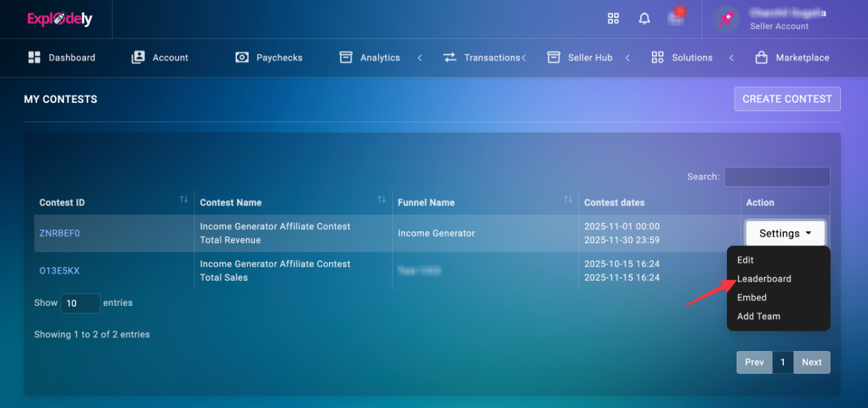Image resolution: width=868 pixels, height=408 pixels.
Task: Select the Marketplace bag icon
Action: [762, 58]
